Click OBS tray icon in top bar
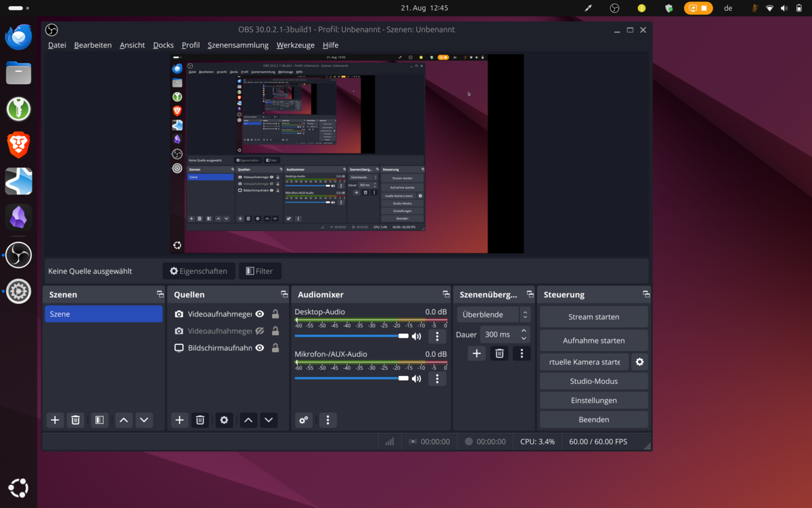The image size is (812, 508). 614,8
